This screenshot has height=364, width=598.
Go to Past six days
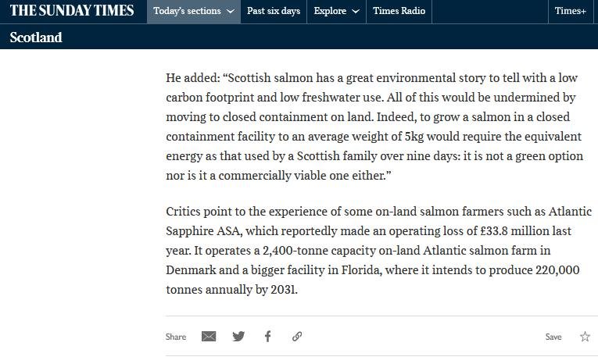(x=274, y=12)
